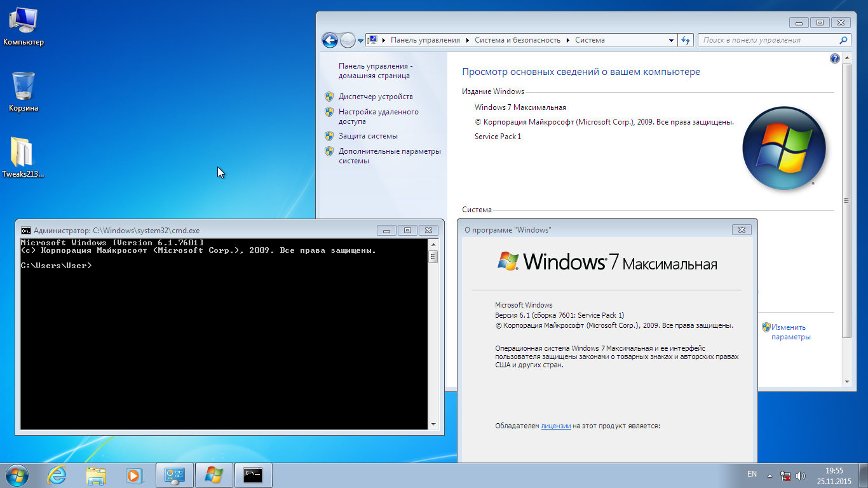Open Защита системы link
This screenshot has width=868, height=488.
[x=368, y=136]
